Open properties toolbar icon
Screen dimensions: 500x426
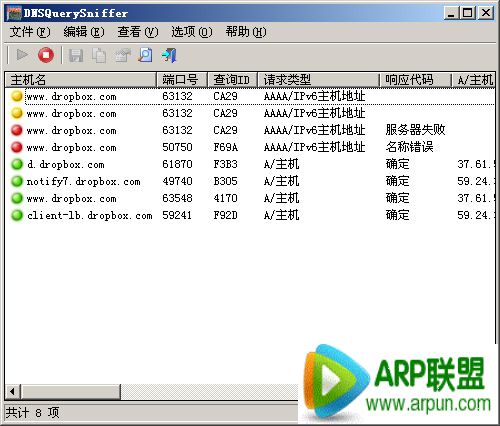pos(123,55)
